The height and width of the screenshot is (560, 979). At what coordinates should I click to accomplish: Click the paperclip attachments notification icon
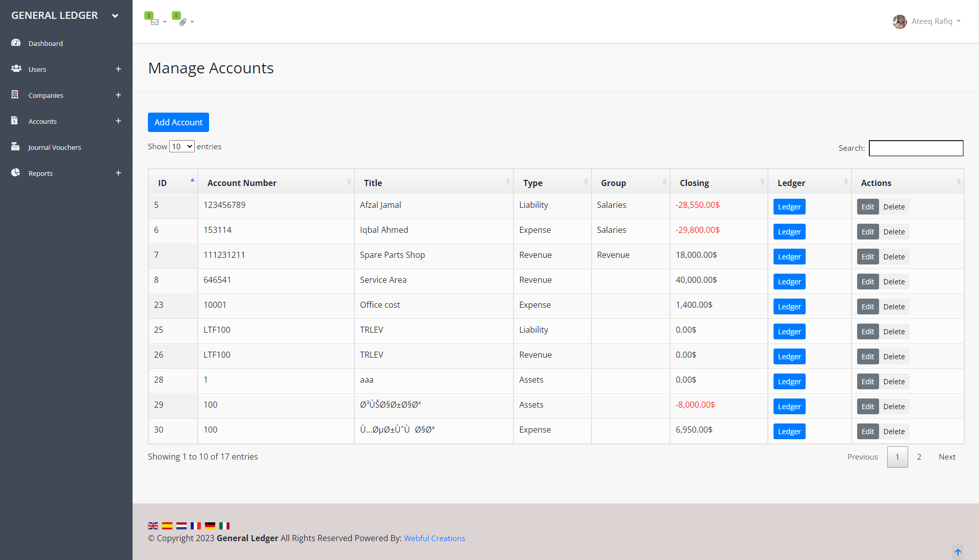[183, 22]
